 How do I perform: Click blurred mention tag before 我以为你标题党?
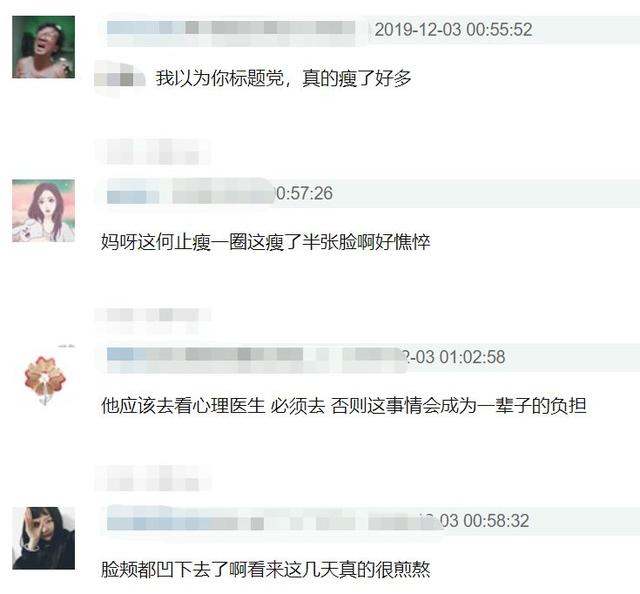[x=120, y=78]
